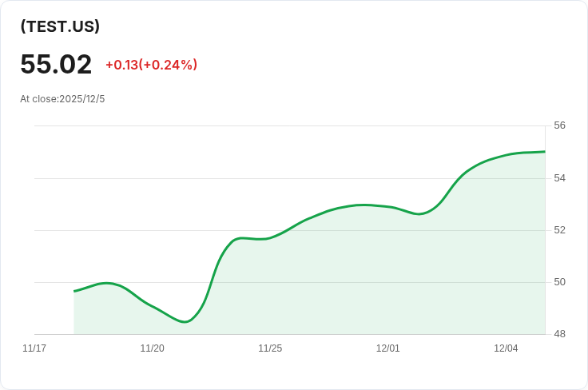The width and height of the screenshot is (588, 390).
Task: Click the 52 y-axis label
Action: click(559, 230)
